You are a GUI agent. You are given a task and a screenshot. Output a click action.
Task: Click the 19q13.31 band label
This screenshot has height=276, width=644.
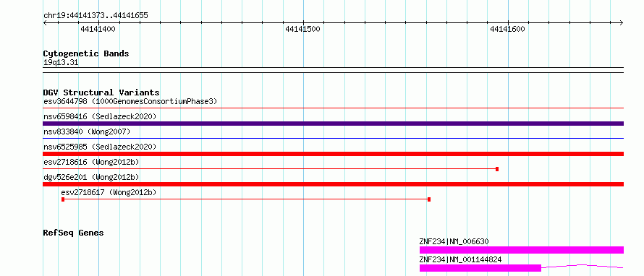pyautogui.click(x=61, y=63)
